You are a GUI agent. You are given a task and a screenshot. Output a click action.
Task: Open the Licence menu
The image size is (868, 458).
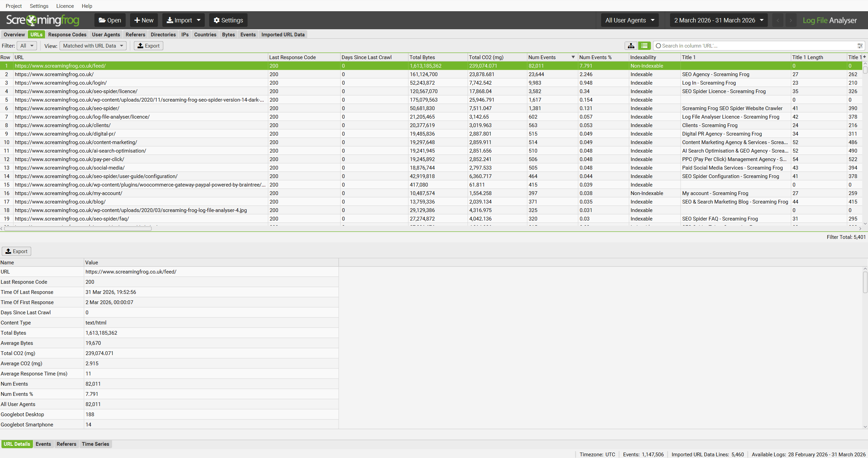tap(65, 6)
